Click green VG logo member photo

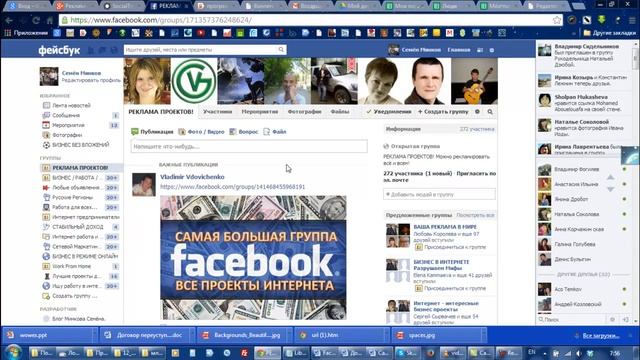[x=194, y=81]
